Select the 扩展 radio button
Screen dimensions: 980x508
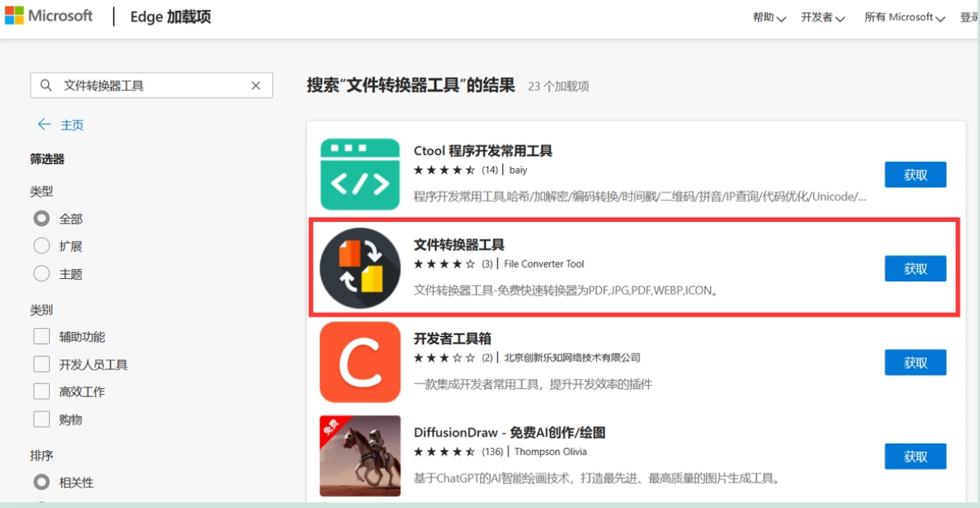[x=42, y=246]
